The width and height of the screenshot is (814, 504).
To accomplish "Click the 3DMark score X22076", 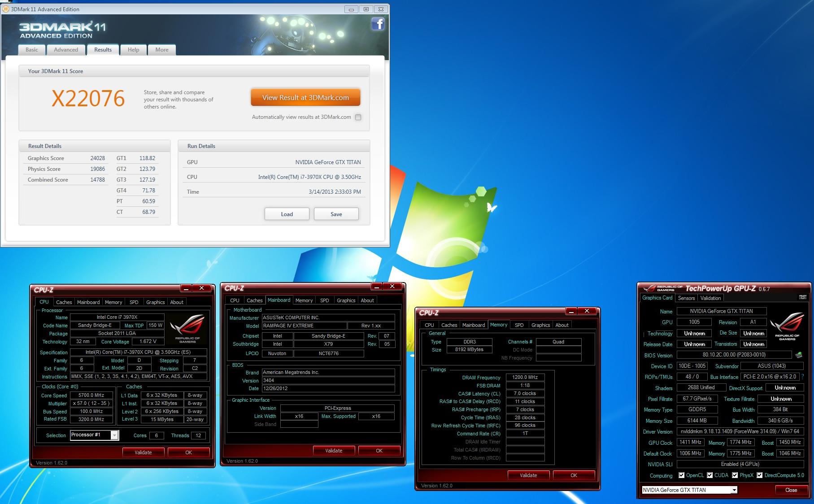I will 88,99.
